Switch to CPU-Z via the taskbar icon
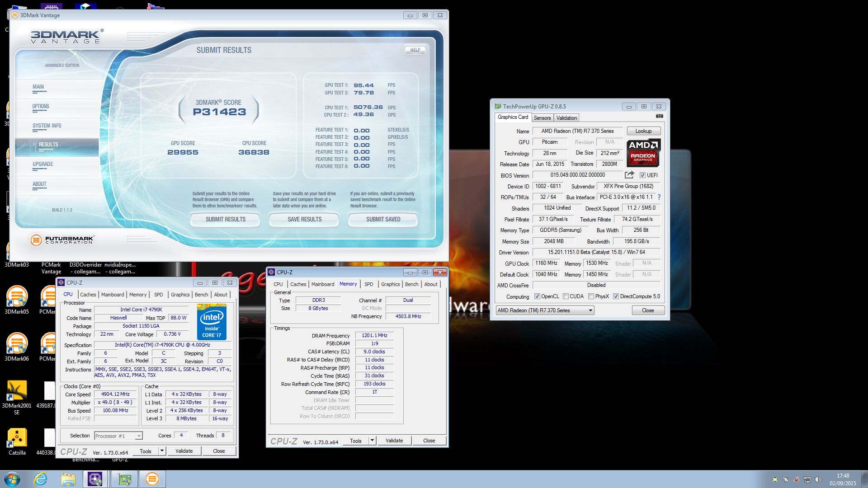 95,479
